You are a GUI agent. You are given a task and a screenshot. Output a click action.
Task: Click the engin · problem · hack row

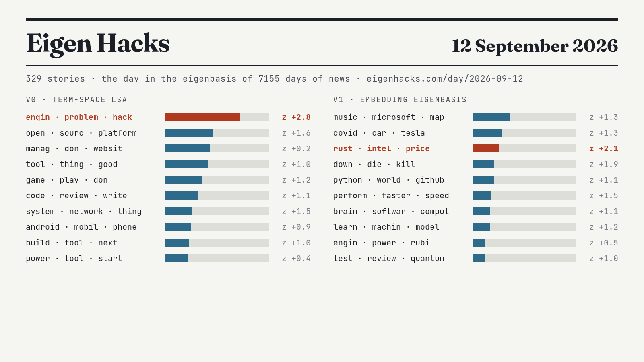pyautogui.click(x=168, y=117)
